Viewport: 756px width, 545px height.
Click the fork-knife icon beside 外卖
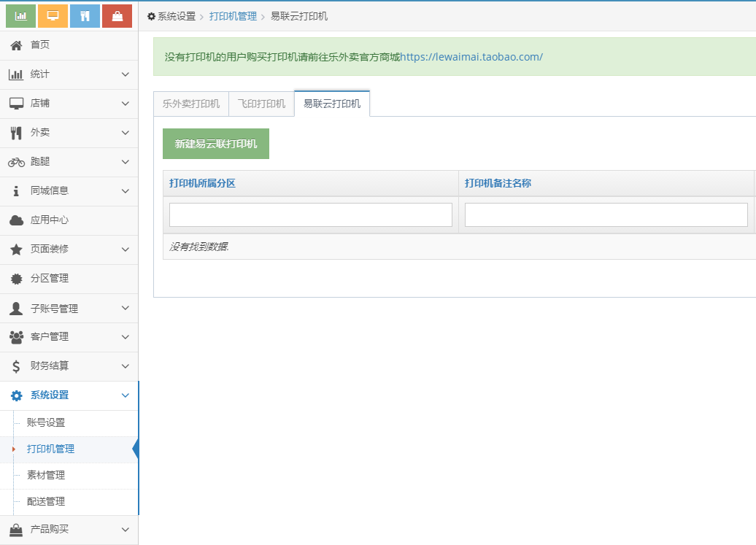(16, 133)
